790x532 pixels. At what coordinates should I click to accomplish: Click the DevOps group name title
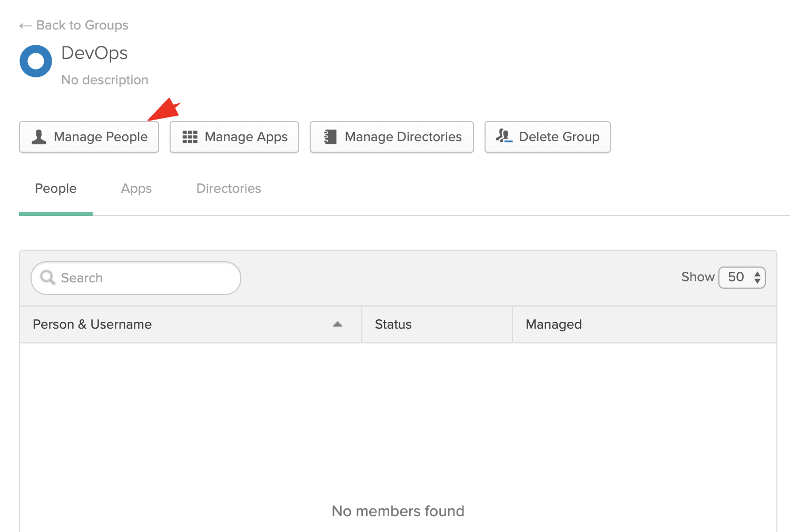coord(95,53)
